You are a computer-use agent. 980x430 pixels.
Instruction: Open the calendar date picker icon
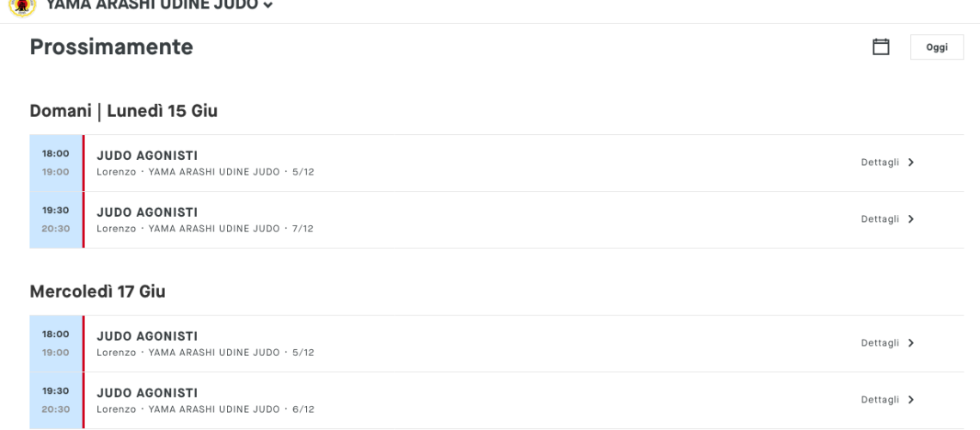click(x=880, y=47)
